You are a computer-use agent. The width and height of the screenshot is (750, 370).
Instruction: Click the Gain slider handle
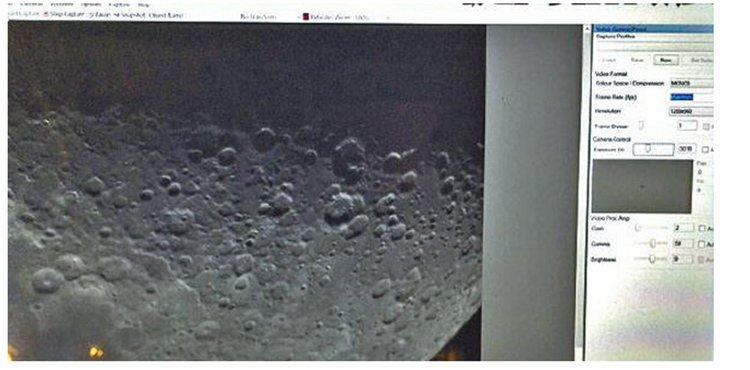click(638, 229)
